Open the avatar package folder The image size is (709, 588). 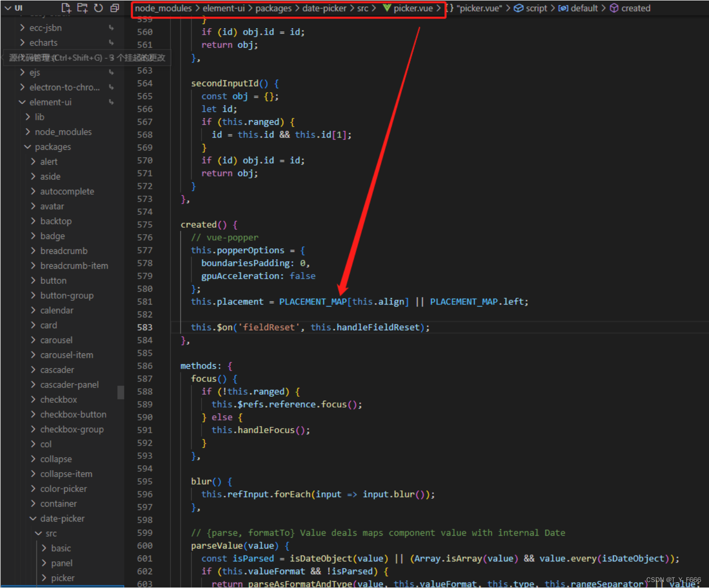[52, 206]
